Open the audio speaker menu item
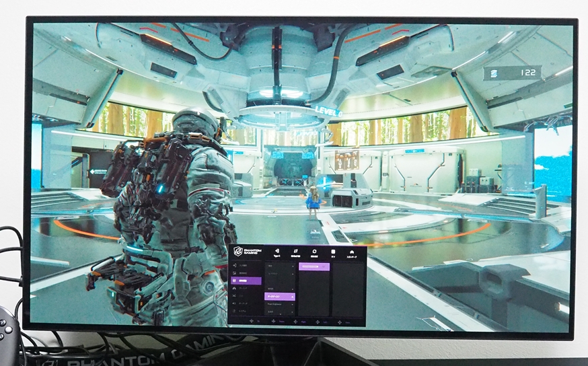The image size is (588, 366). (235, 303)
